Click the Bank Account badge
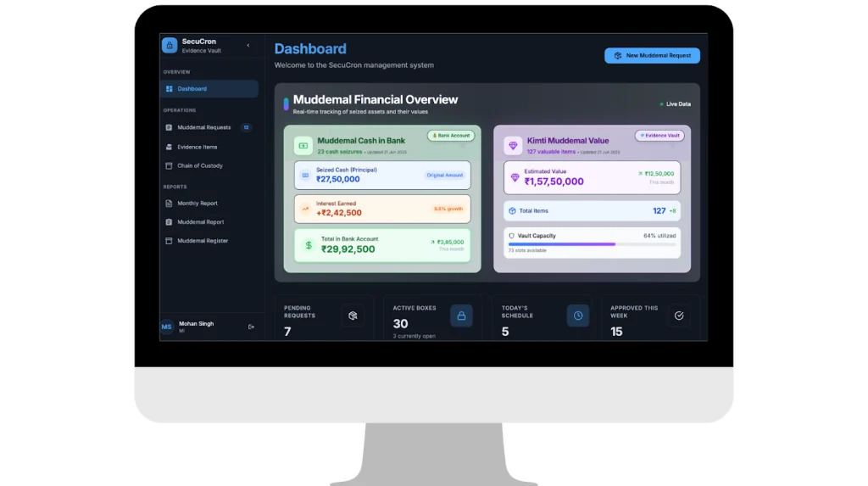The image size is (868, 486). coord(451,136)
